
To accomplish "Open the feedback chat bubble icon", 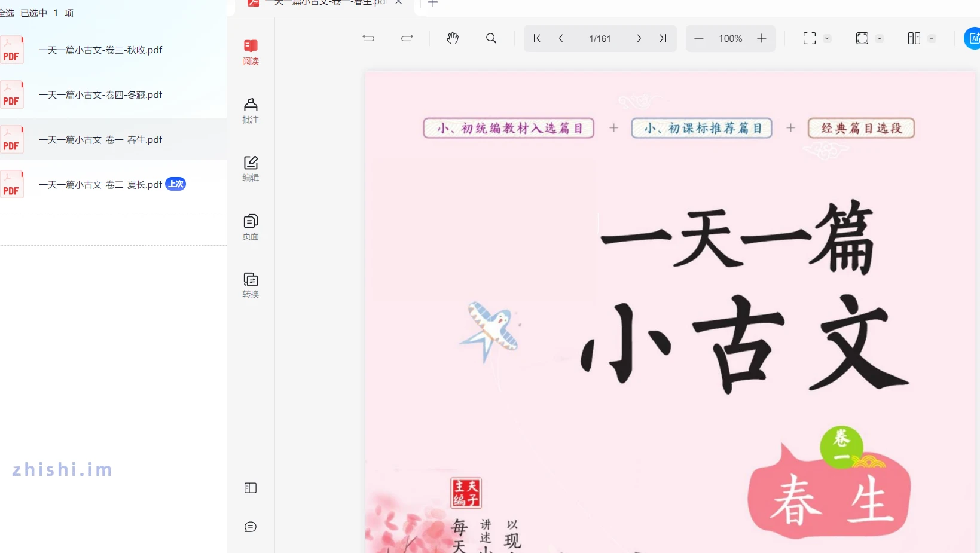I will tap(251, 527).
